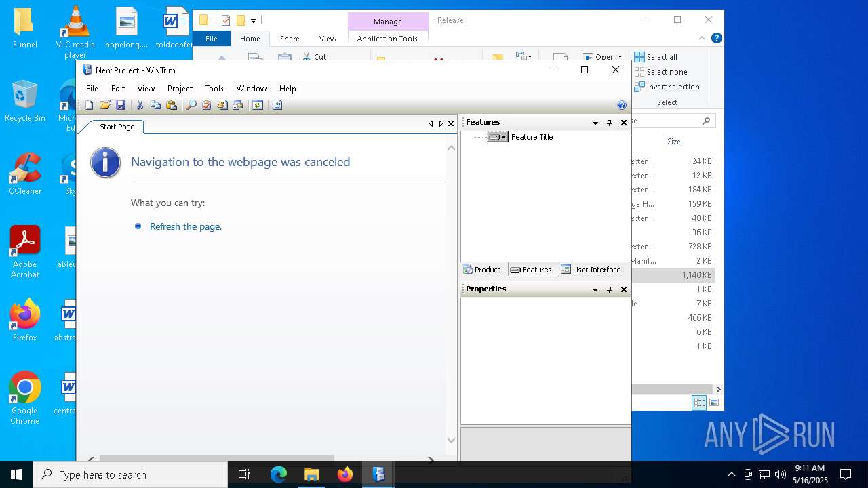Select the Feature Title tree item
868x488 pixels.
532,137
